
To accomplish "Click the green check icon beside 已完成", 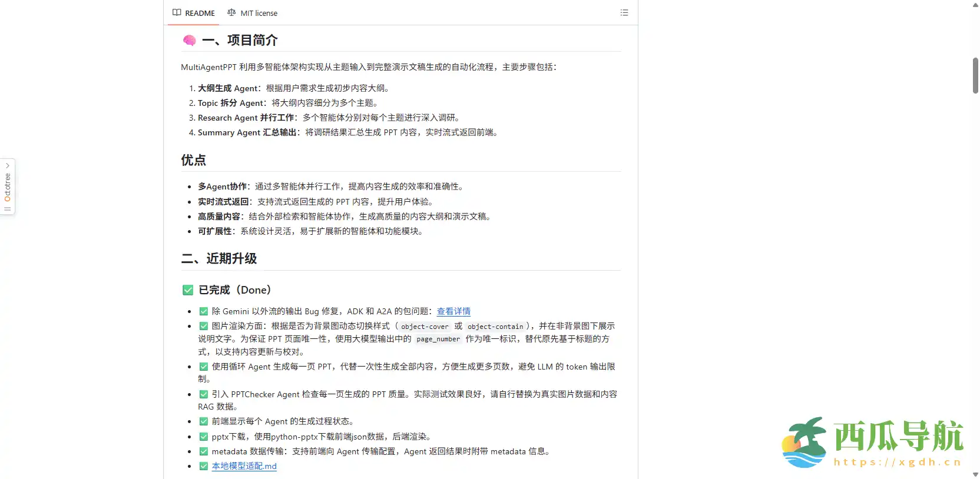I will (188, 290).
